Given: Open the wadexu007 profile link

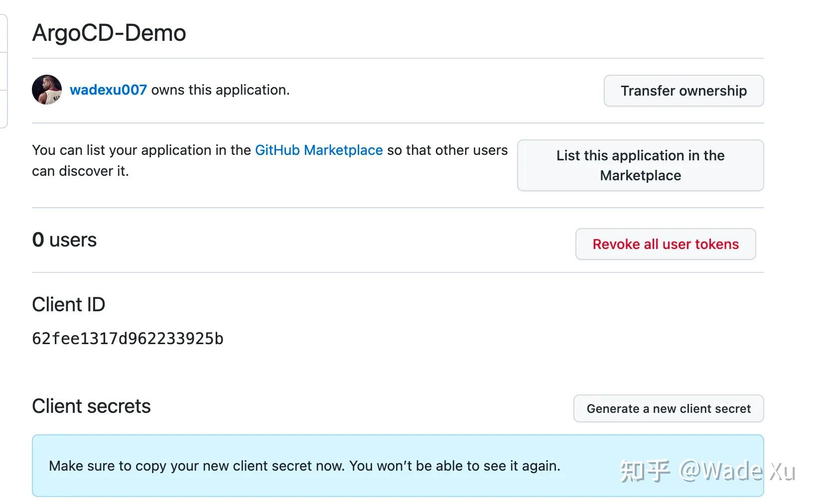Looking at the screenshot, I should pyautogui.click(x=108, y=90).
